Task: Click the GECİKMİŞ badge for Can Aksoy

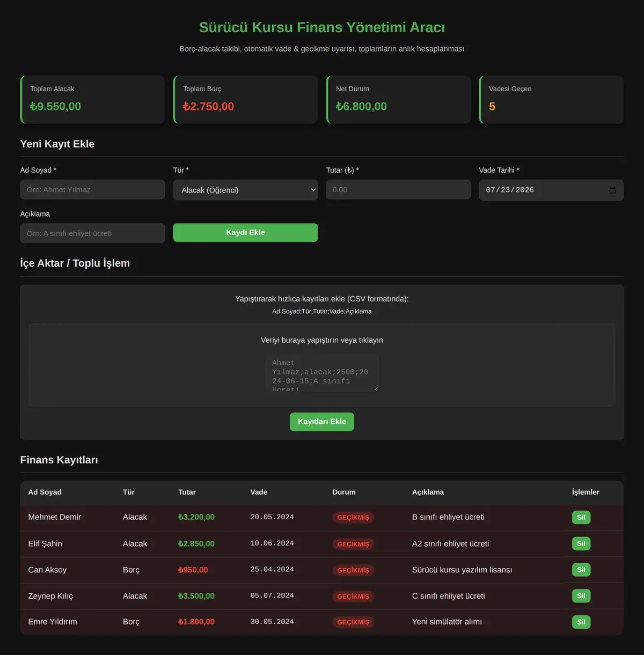Action: (353, 570)
